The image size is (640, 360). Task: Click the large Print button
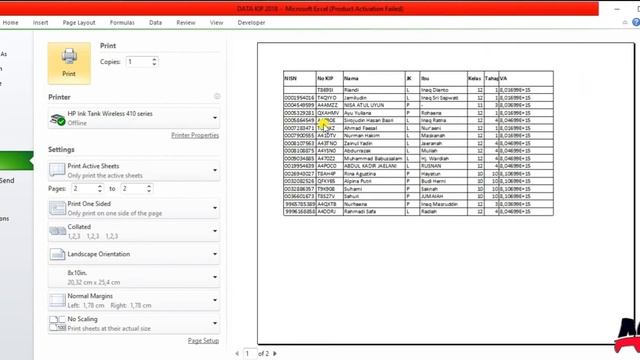(x=69, y=63)
